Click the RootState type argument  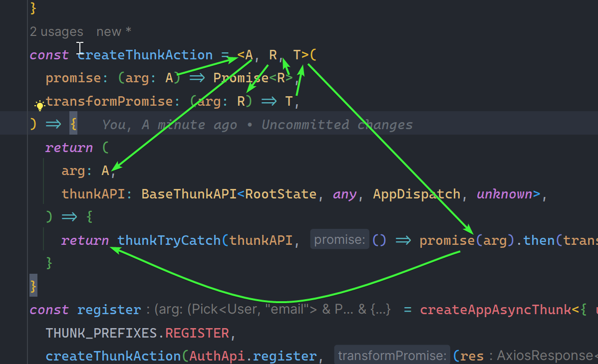pos(281,194)
